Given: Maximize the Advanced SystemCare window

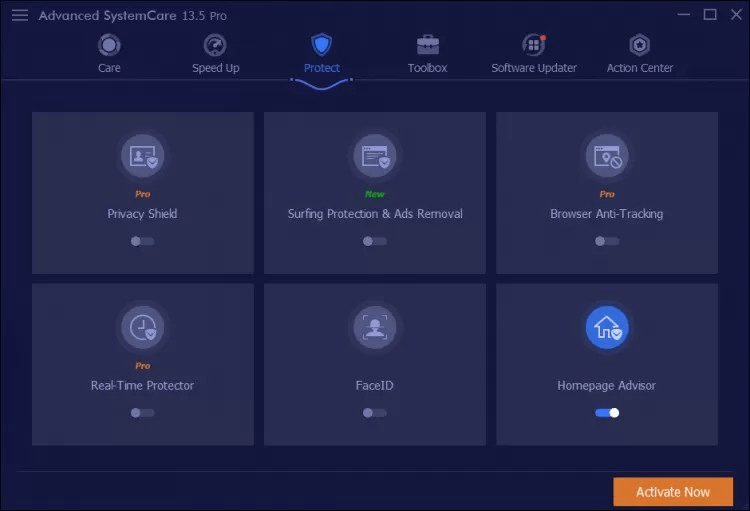Looking at the screenshot, I should [710, 15].
